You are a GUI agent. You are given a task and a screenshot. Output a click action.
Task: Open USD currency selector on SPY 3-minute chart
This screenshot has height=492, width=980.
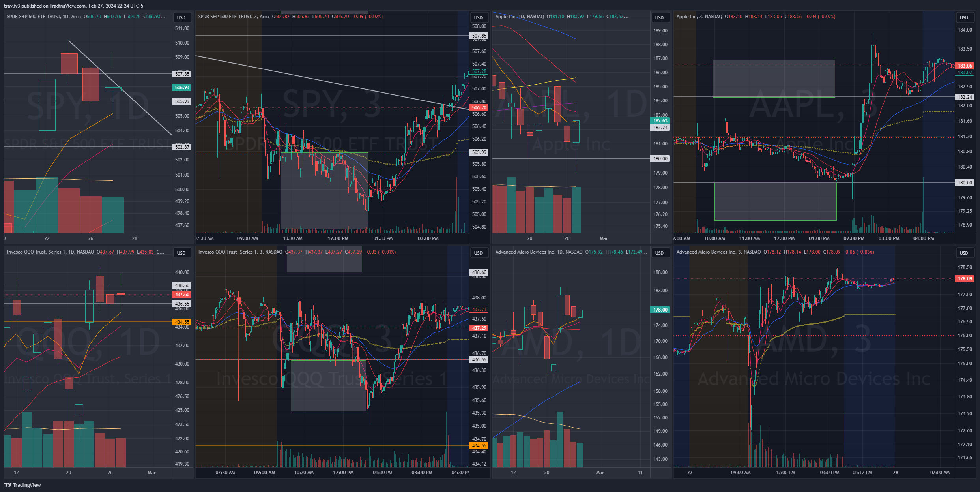pyautogui.click(x=479, y=17)
